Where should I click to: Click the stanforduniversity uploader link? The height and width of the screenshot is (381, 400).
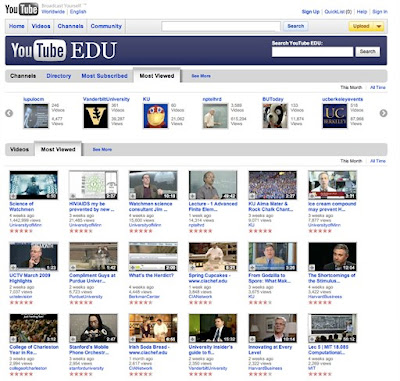86,368
